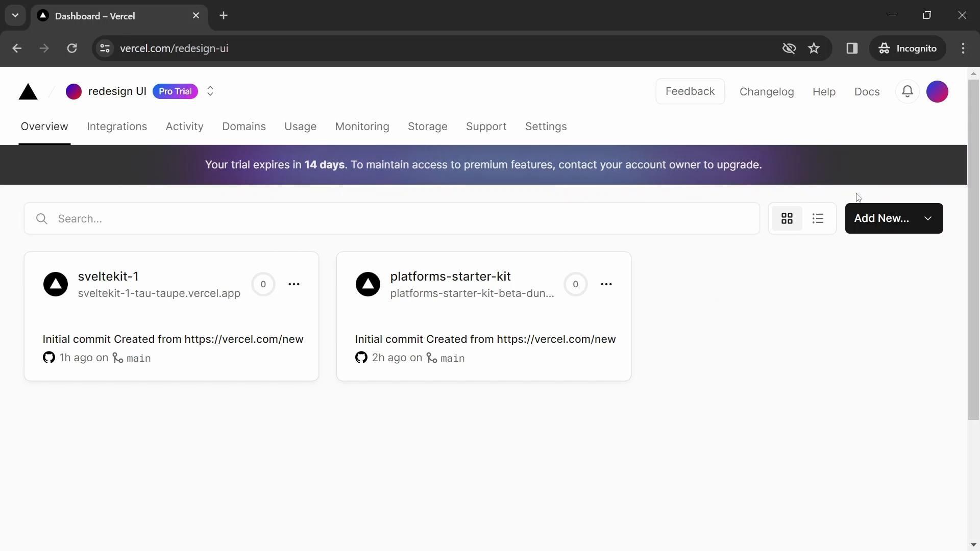Click the sveltekit-1 GitHub icon
Viewport: 980px width, 551px height.
click(x=49, y=358)
